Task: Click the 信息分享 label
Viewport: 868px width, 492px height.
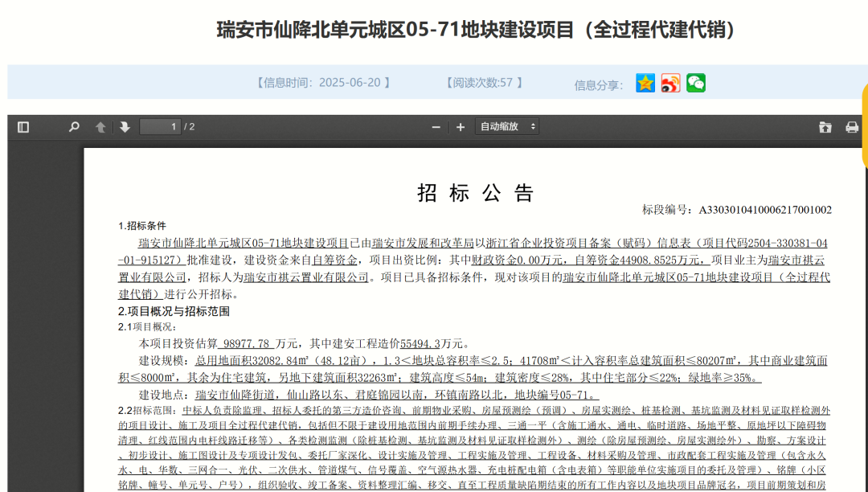Action: click(599, 85)
